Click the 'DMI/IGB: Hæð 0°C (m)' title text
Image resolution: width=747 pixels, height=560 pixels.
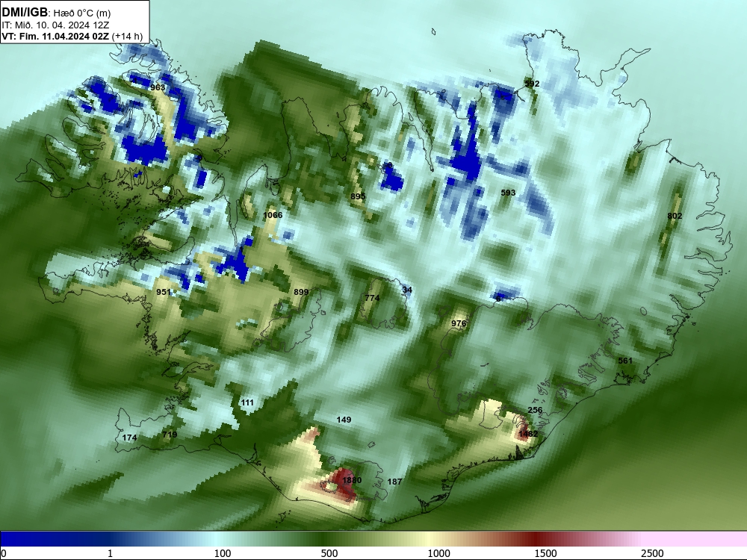56,13
